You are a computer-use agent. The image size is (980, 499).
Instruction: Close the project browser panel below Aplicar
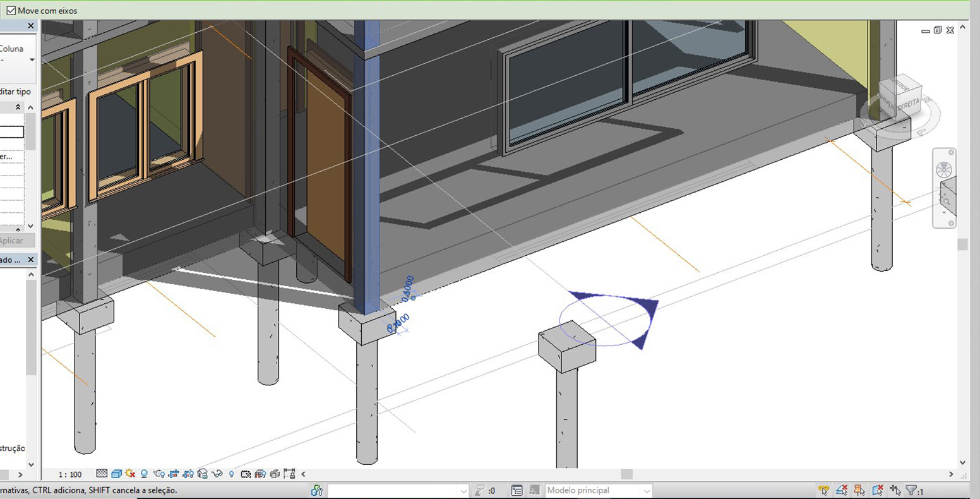[x=31, y=260]
